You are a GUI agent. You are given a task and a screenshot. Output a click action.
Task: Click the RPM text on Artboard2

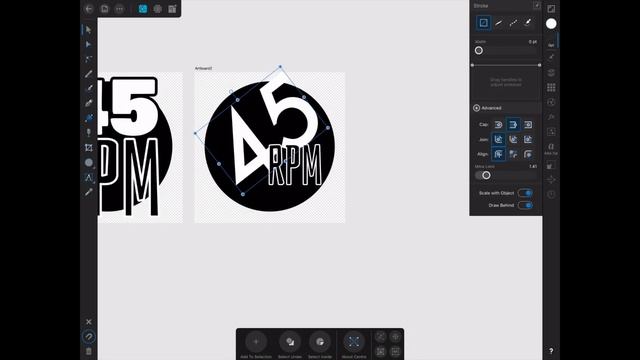(295, 165)
